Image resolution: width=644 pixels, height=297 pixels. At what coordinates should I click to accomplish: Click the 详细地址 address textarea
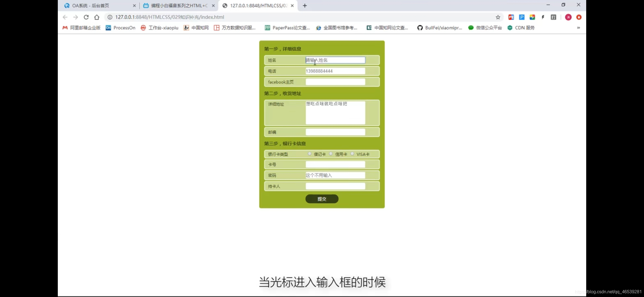[335, 113]
